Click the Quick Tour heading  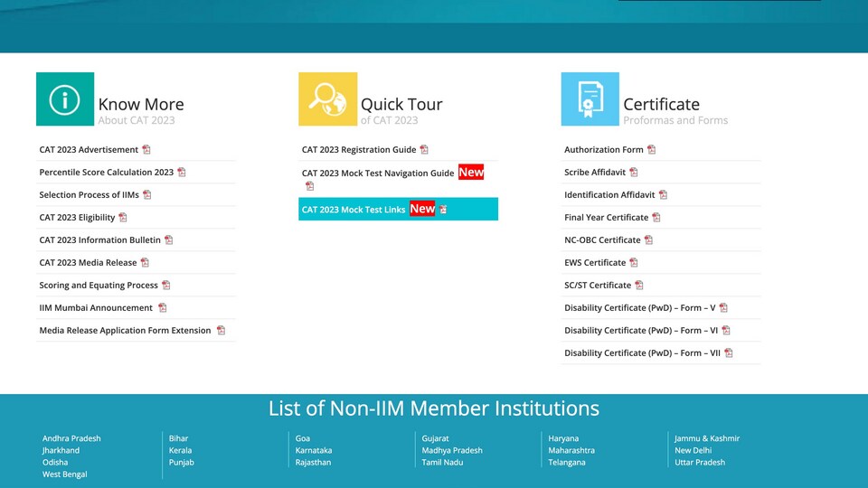tap(401, 104)
